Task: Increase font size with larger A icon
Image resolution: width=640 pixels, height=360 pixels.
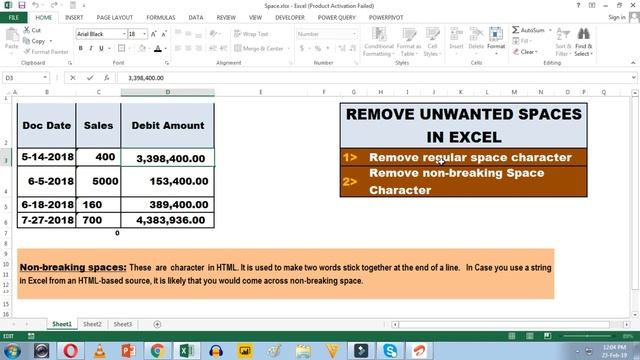Action: (x=153, y=34)
